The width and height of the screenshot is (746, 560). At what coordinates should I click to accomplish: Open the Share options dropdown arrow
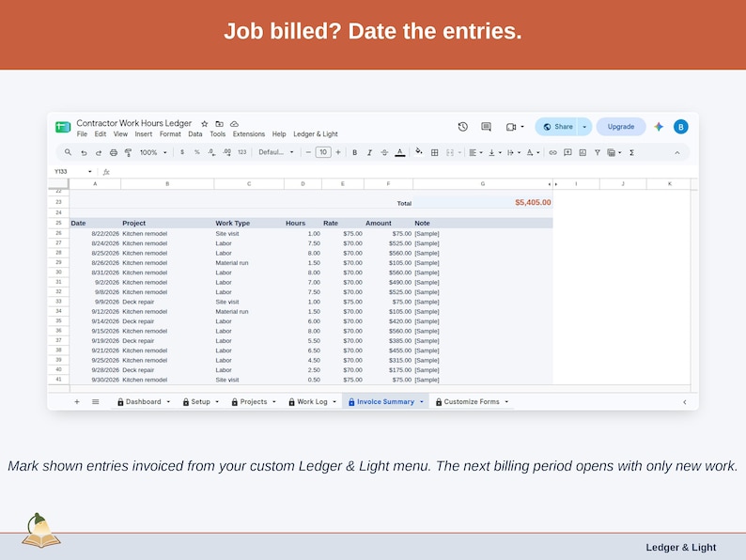click(584, 127)
